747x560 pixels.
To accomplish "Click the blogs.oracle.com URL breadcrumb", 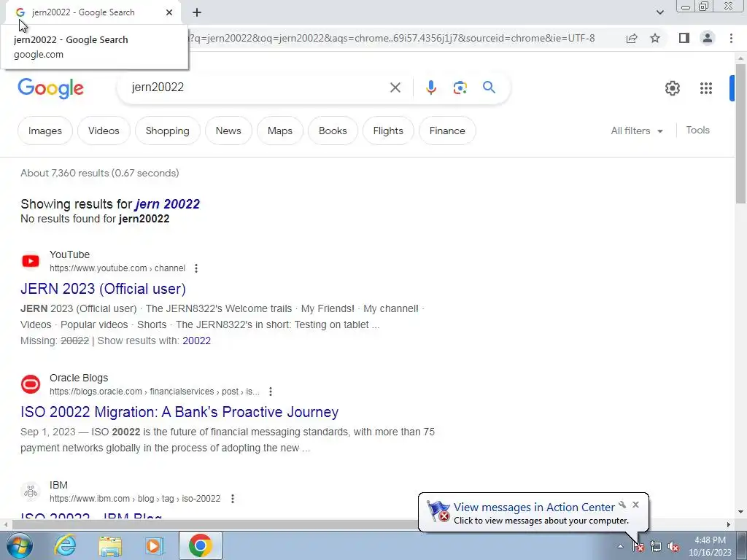I will click(x=155, y=392).
